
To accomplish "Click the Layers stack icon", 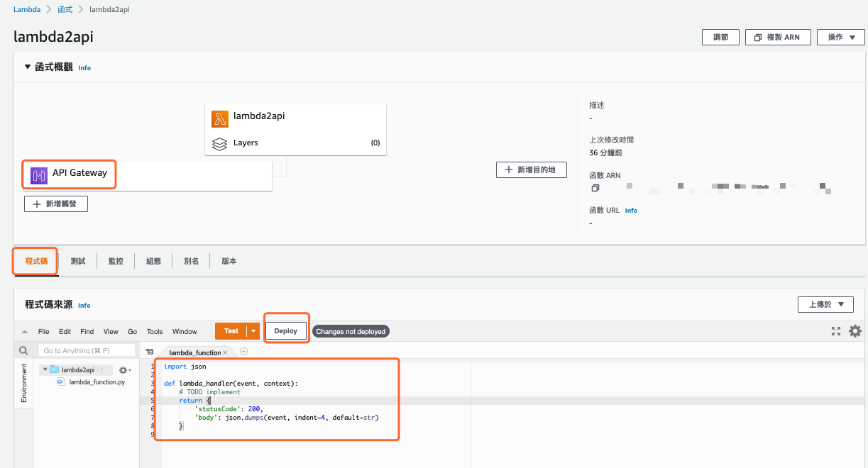I will pos(220,143).
